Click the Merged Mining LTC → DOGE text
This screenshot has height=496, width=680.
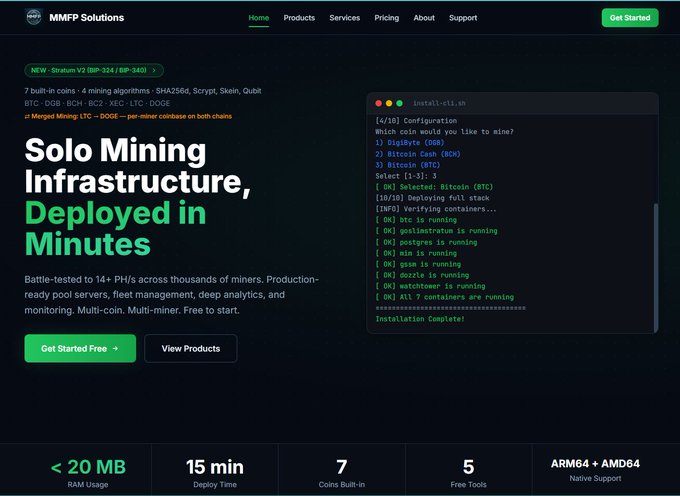coord(131,116)
